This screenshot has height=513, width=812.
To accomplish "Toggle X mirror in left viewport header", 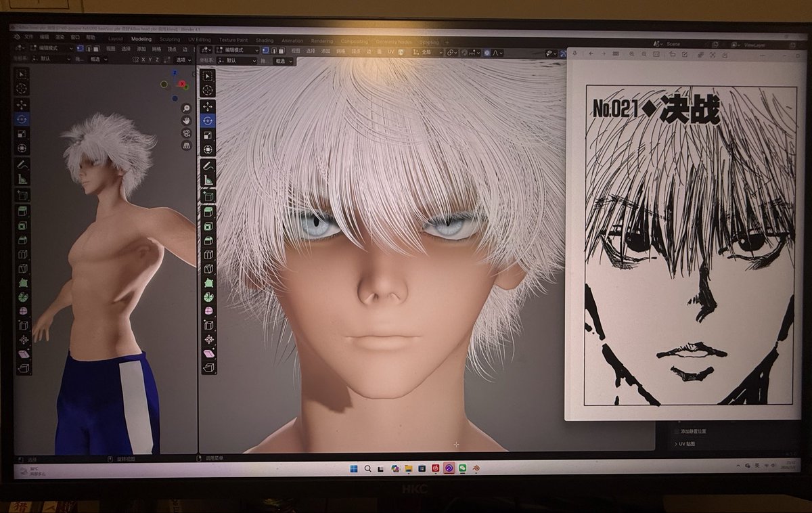I will tap(142, 60).
